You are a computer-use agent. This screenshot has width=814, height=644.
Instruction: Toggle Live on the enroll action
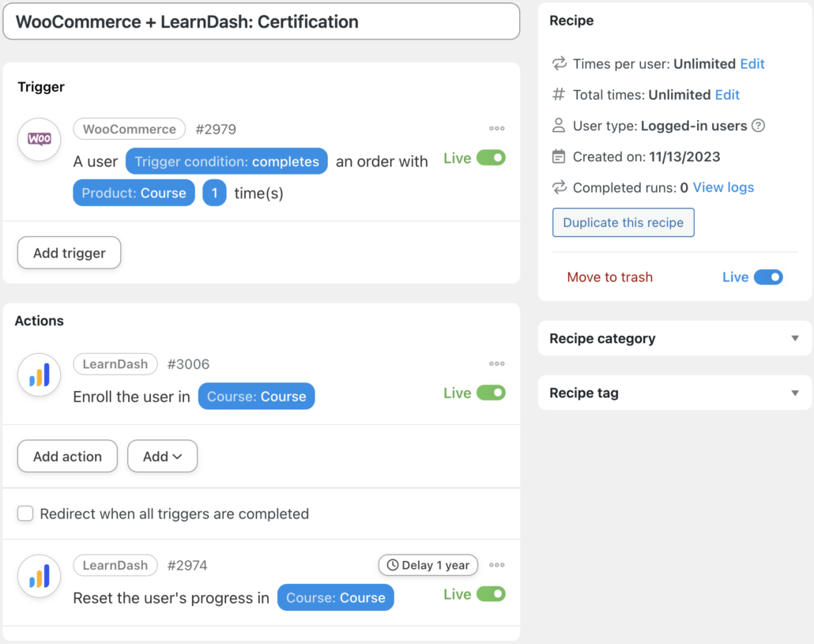[492, 392]
